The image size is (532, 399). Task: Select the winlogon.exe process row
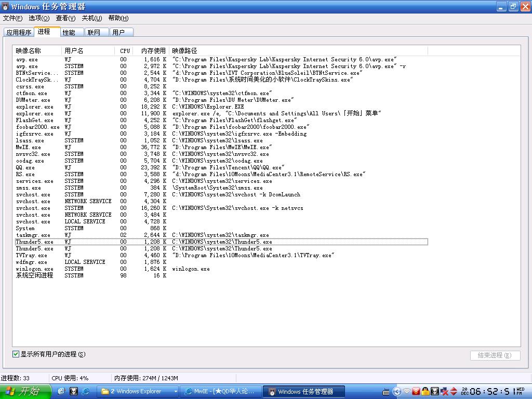[221, 269]
